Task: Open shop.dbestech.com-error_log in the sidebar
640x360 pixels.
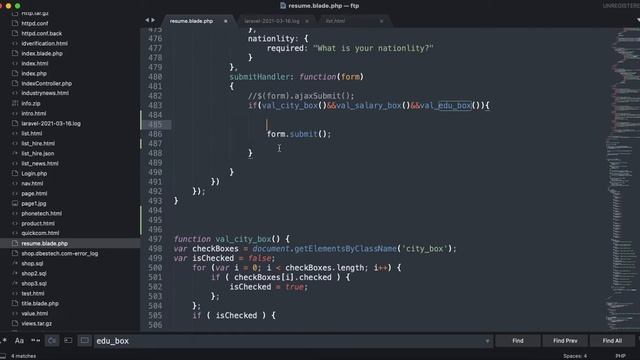Action: click(60, 253)
